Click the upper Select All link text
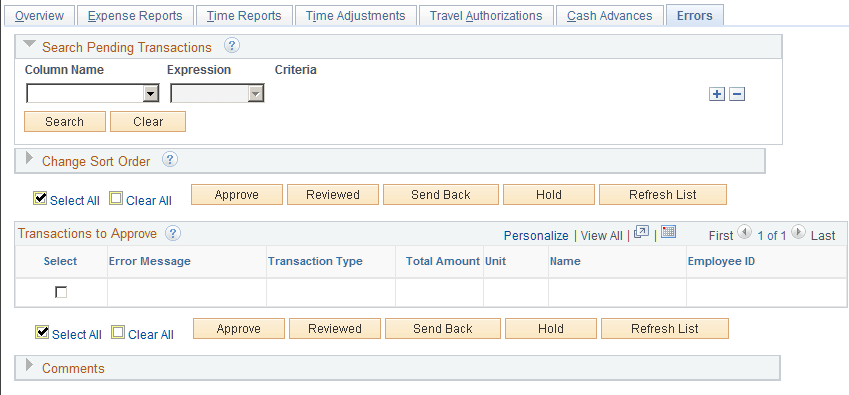849x395 pixels. (x=75, y=201)
